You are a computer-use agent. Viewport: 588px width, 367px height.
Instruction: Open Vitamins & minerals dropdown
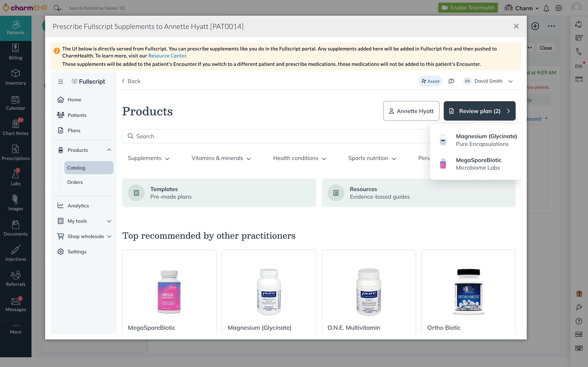[x=221, y=158]
